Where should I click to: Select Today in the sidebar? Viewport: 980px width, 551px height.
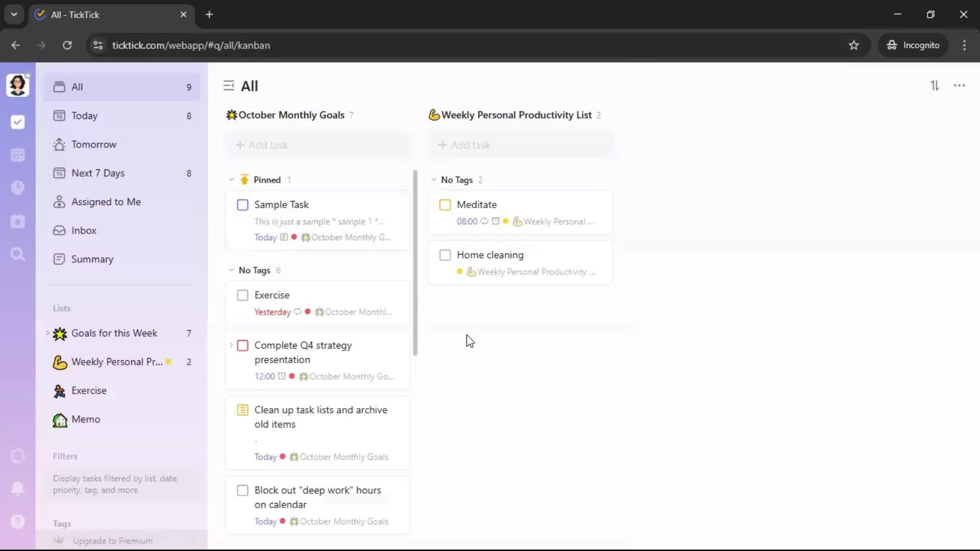[x=85, y=116]
